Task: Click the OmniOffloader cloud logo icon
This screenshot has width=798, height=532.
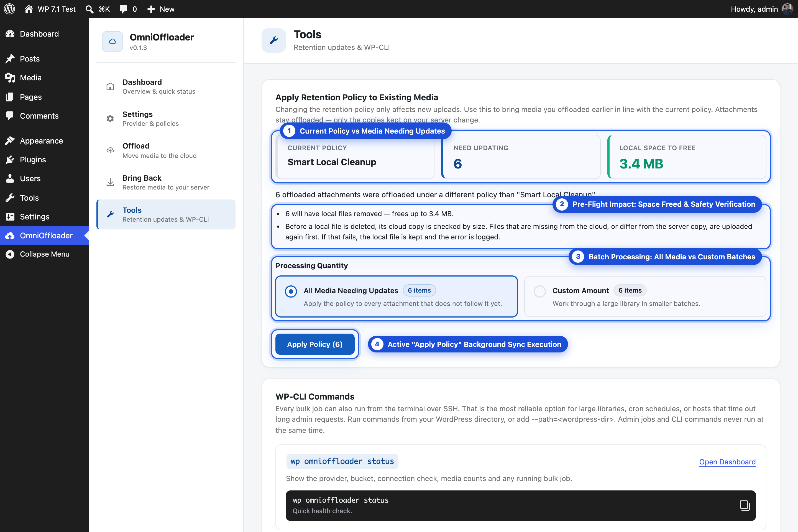Action: click(x=112, y=41)
